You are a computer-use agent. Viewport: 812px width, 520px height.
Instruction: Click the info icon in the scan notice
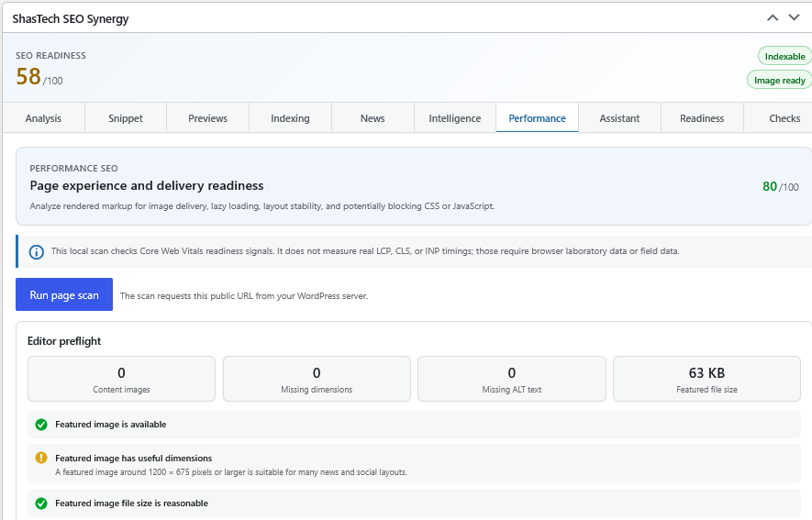pyautogui.click(x=37, y=252)
